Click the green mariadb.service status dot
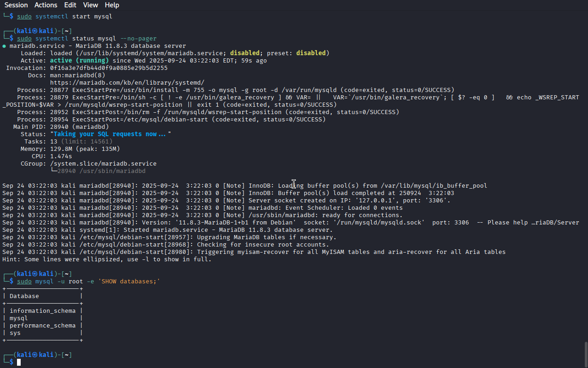Viewport: 588px width, 368px height. point(4,46)
